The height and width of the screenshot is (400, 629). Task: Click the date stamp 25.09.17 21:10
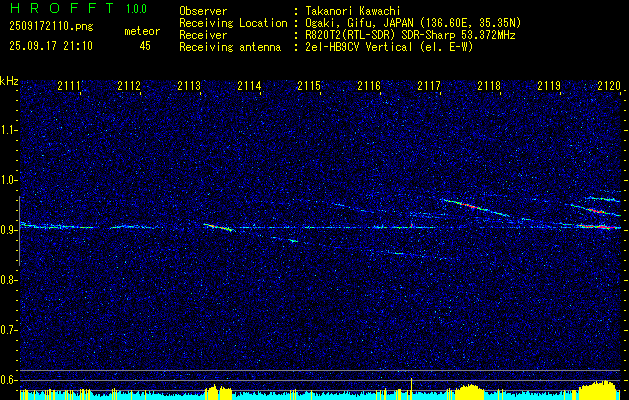(51, 46)
